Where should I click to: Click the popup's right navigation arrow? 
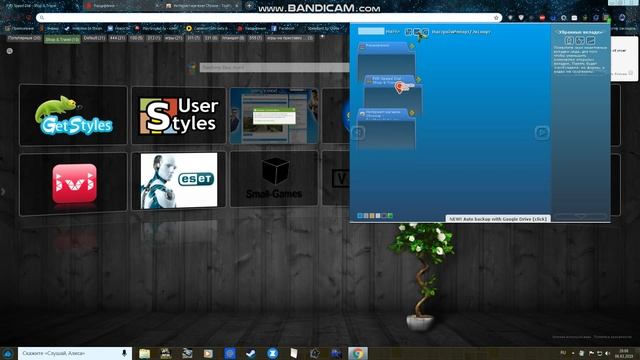[542, 132]
